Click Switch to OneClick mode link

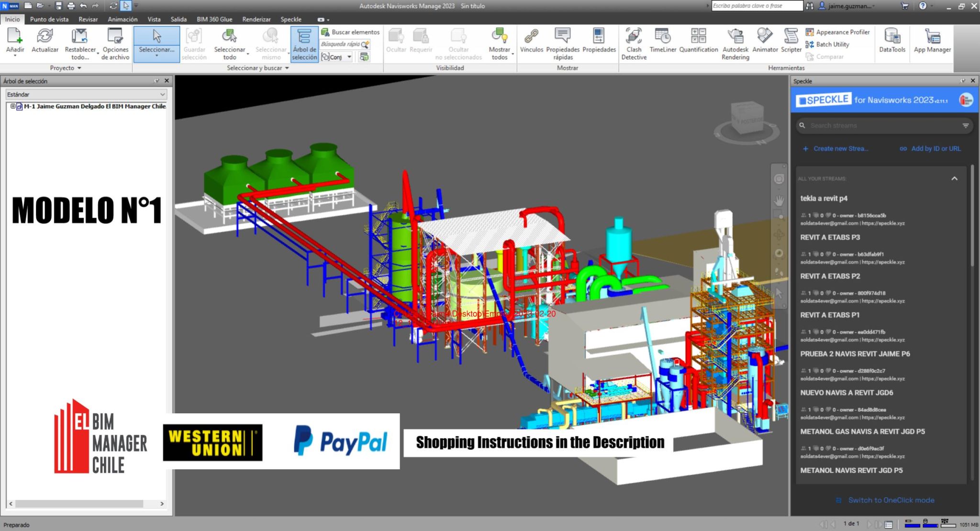click(891, 500)
